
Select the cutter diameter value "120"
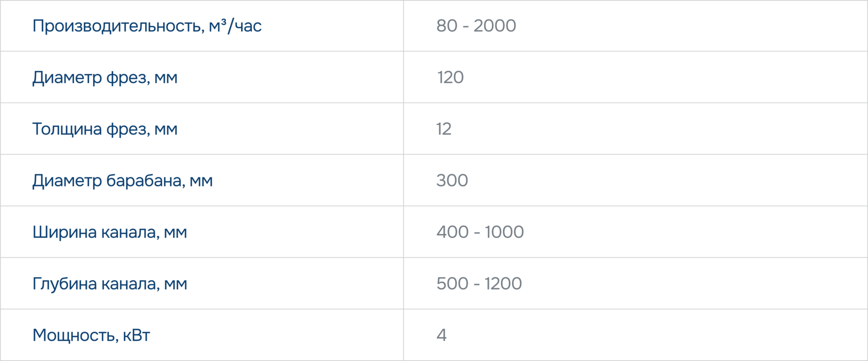click(x=450, y=78)
